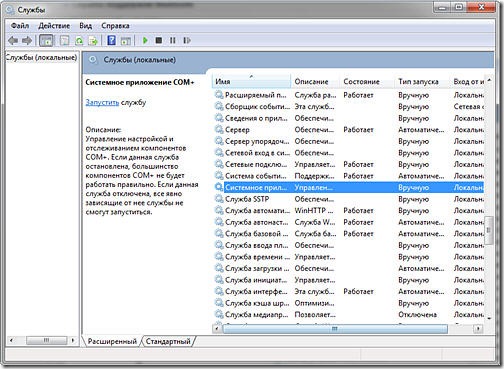Select the Служба загрузки ... service row
504x369 pixels.
point(349,268)
